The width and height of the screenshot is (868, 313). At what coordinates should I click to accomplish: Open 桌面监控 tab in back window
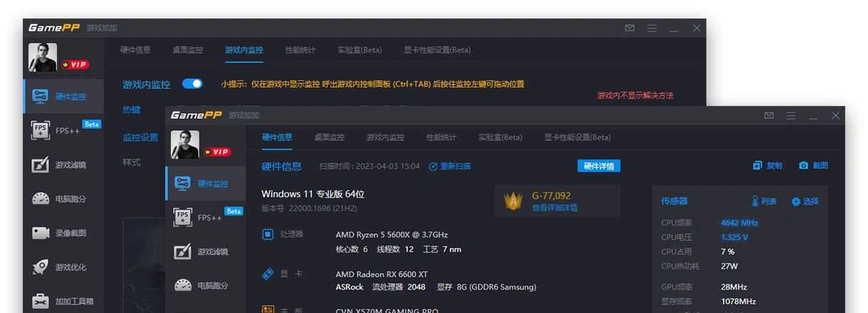[188, 50]
